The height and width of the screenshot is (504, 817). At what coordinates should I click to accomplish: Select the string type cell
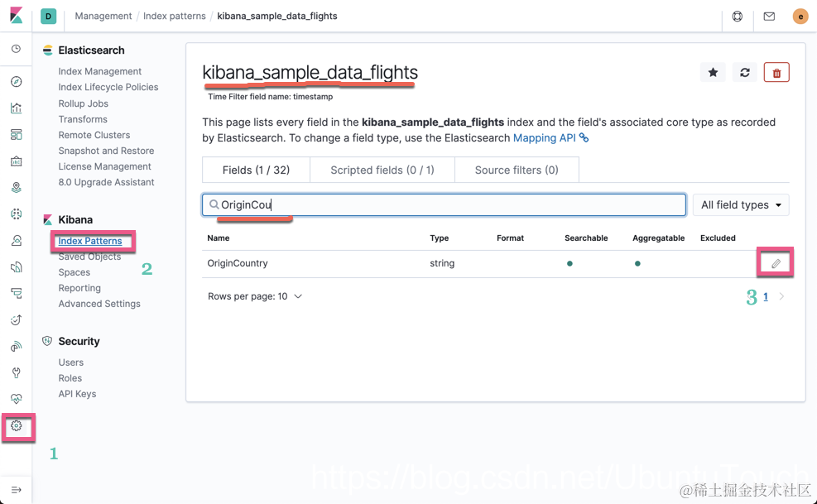(x=442, y=263)
